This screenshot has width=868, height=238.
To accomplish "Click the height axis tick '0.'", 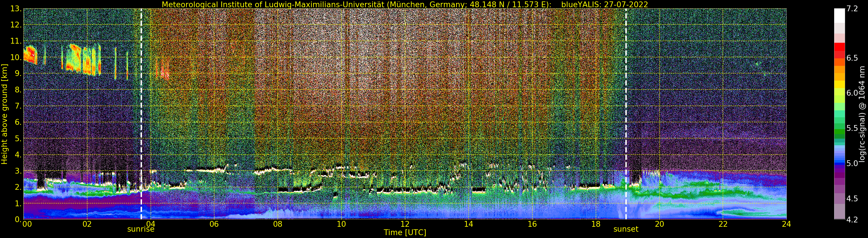I will [18, 219].
